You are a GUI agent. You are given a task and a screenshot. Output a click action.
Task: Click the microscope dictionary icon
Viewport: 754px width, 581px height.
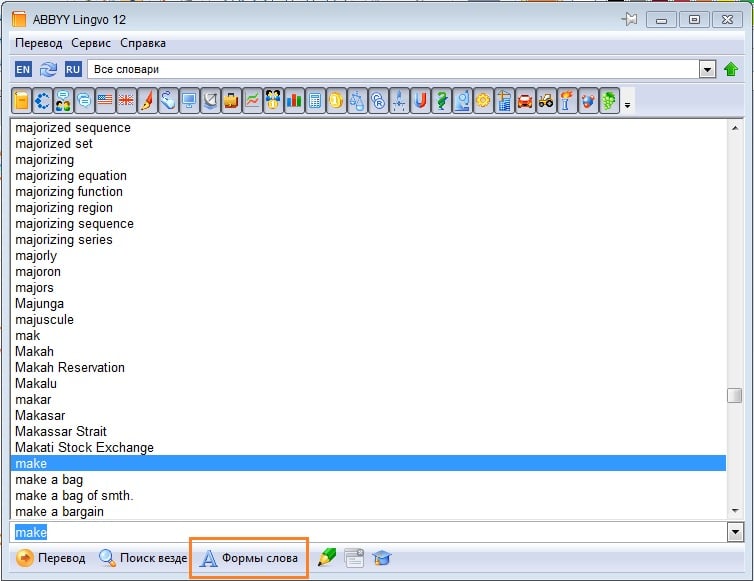(462, 101)
